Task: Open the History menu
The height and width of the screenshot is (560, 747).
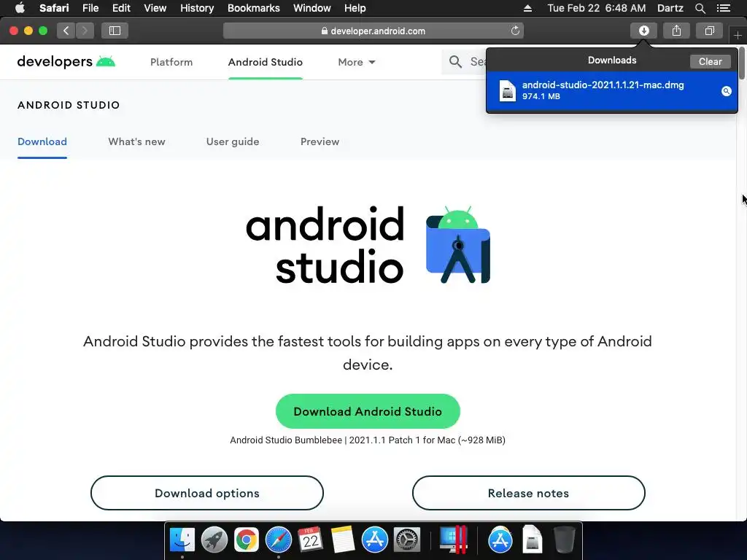Action: coord(197,8)
